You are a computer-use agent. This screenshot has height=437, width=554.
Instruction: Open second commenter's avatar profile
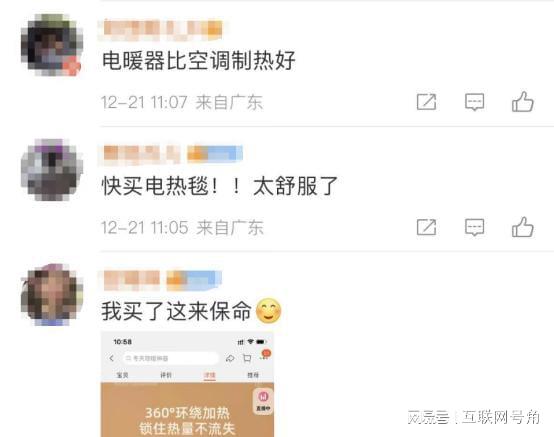(x=52, y=170)
